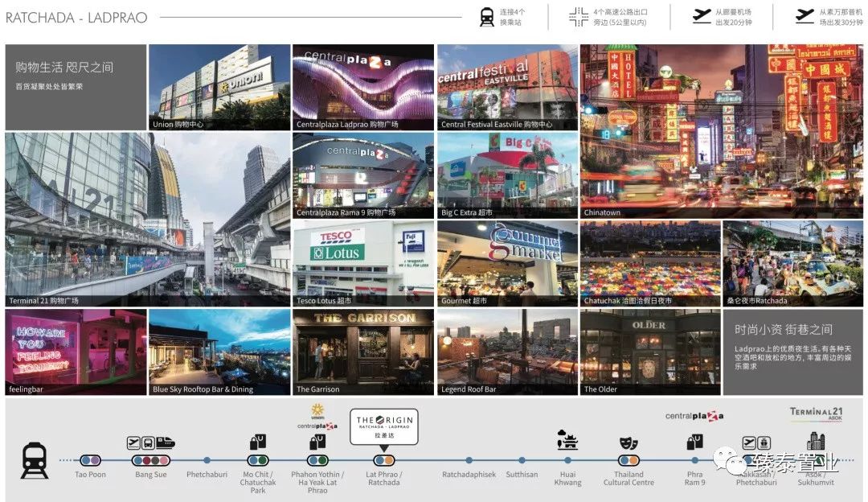
Task: Click the temple icon above Huai Khwang
Action: pos(567,440)
